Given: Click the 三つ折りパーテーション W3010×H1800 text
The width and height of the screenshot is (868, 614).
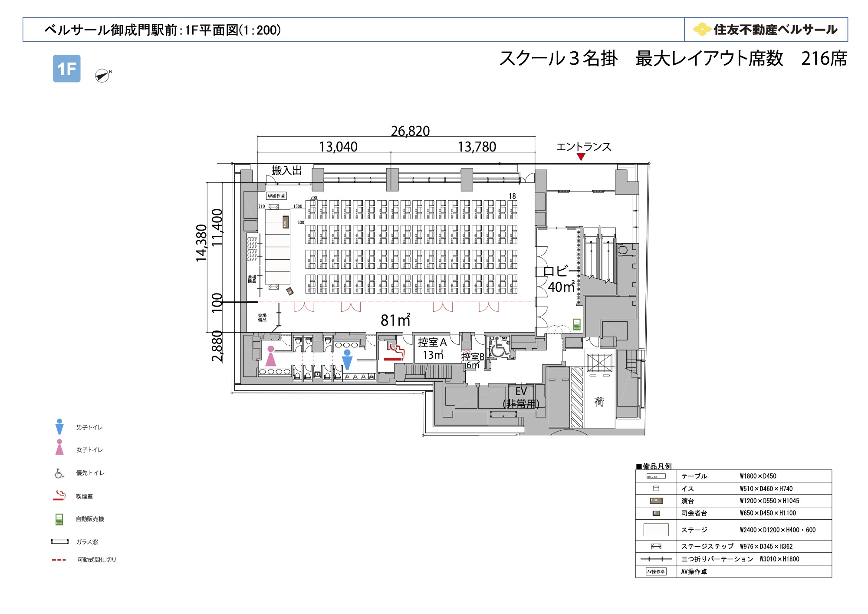Looking at the screenshot, I should click(740, 559).
